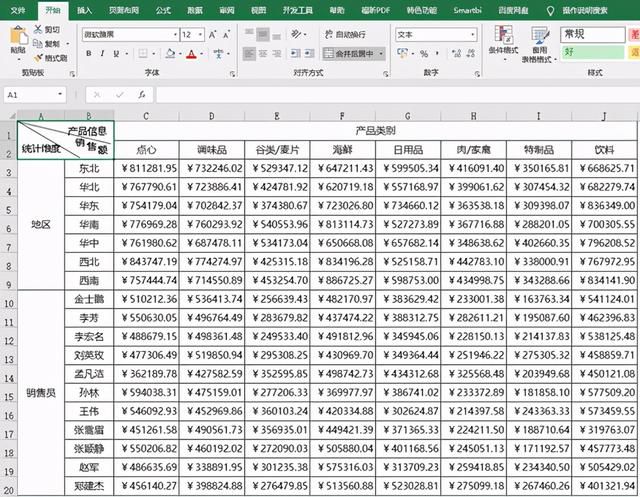Image resolution: width=640 pixels, height=497 pixels.
Task: Expand fill color dropdown arrow
Action: [x=180, y=54]
